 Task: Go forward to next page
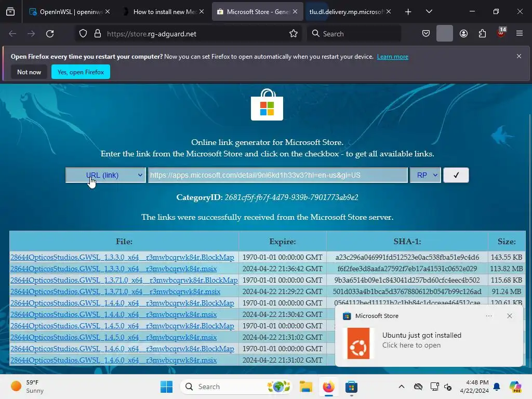[31, 34]
